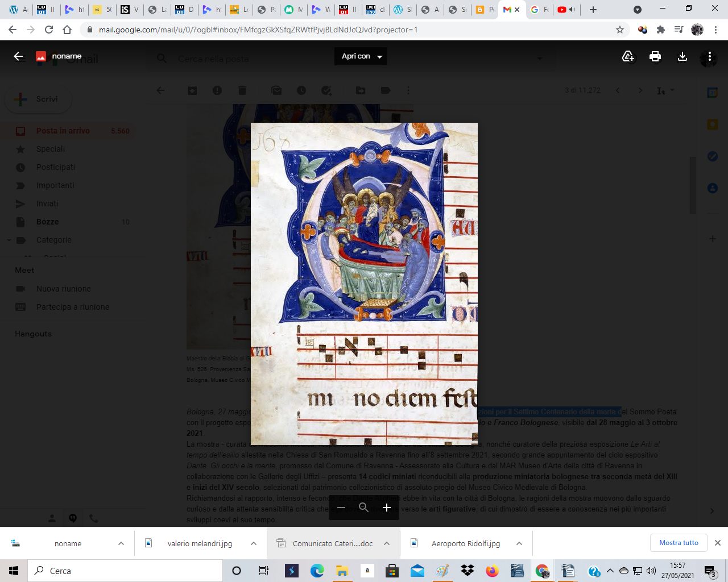This screenshot has width=728, height=582.
Task: Open Cortana from the taskbar
Action: [237, 571]
